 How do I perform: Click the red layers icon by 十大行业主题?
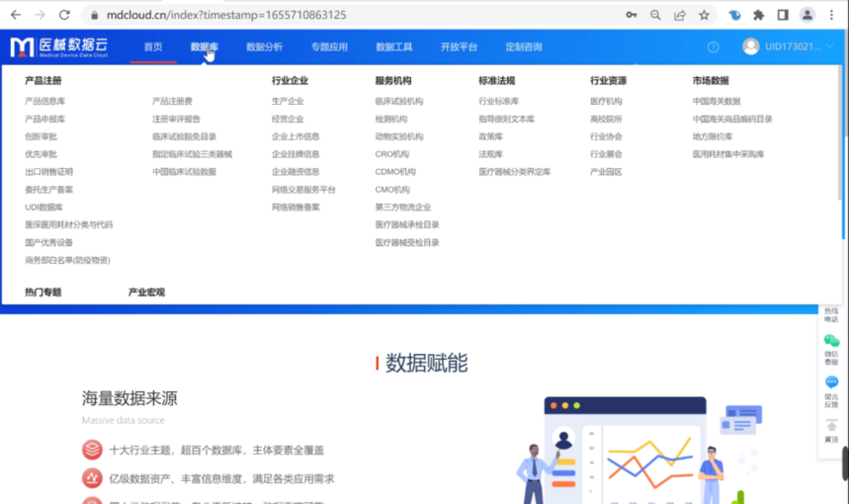coord(92,450)
